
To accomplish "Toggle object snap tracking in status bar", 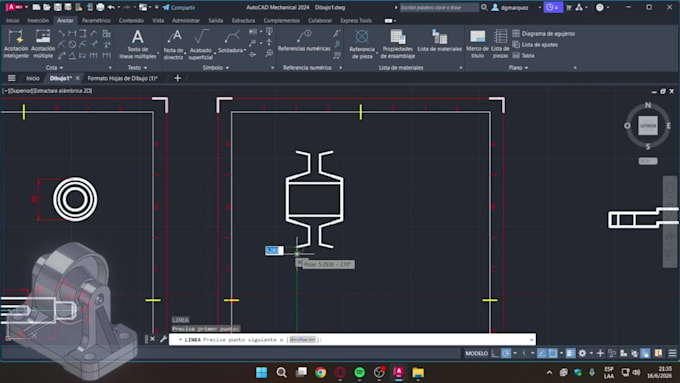I will [542, 353].
